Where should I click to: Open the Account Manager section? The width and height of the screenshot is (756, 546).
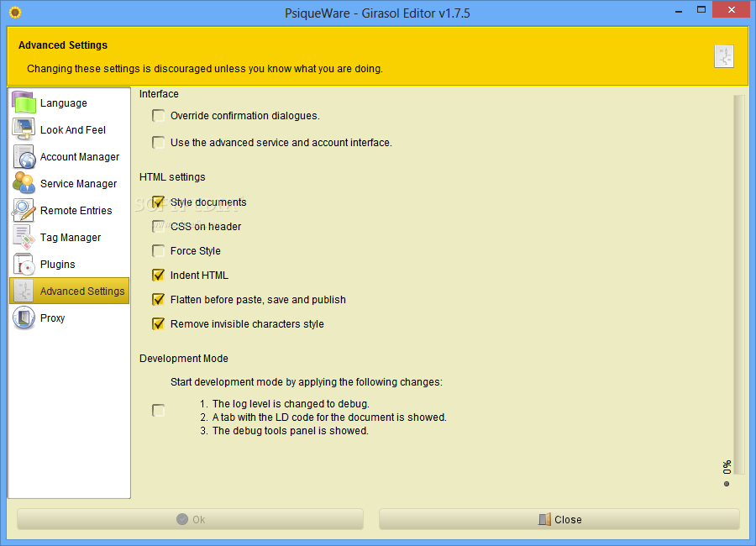(x=70, y=157)
